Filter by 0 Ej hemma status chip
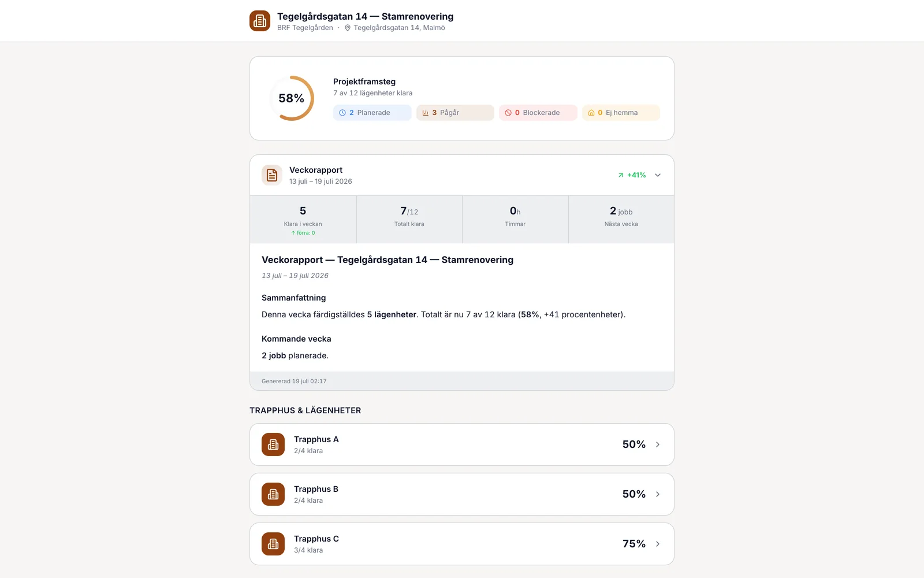Viewport: 924px width, 578px height. [x=621, y=113]
